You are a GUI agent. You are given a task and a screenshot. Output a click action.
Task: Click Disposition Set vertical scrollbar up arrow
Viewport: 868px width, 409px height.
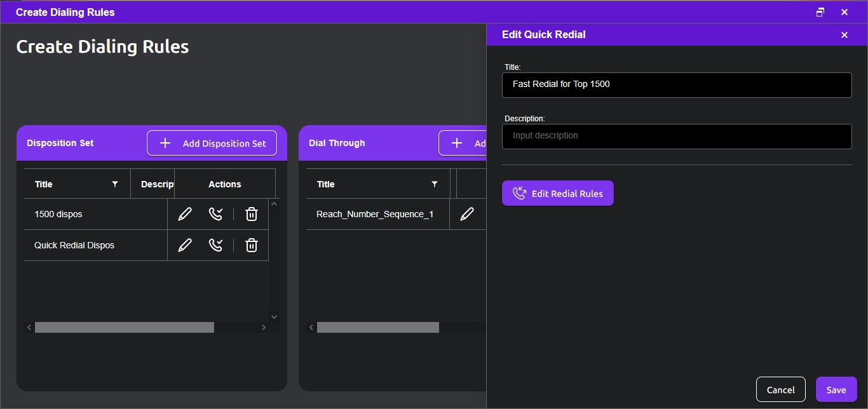coord(274,204)
